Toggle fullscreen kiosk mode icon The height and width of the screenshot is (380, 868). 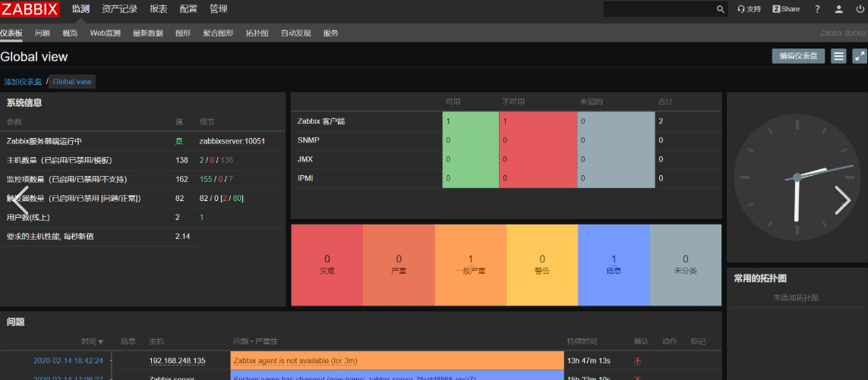tap(860, 56)
